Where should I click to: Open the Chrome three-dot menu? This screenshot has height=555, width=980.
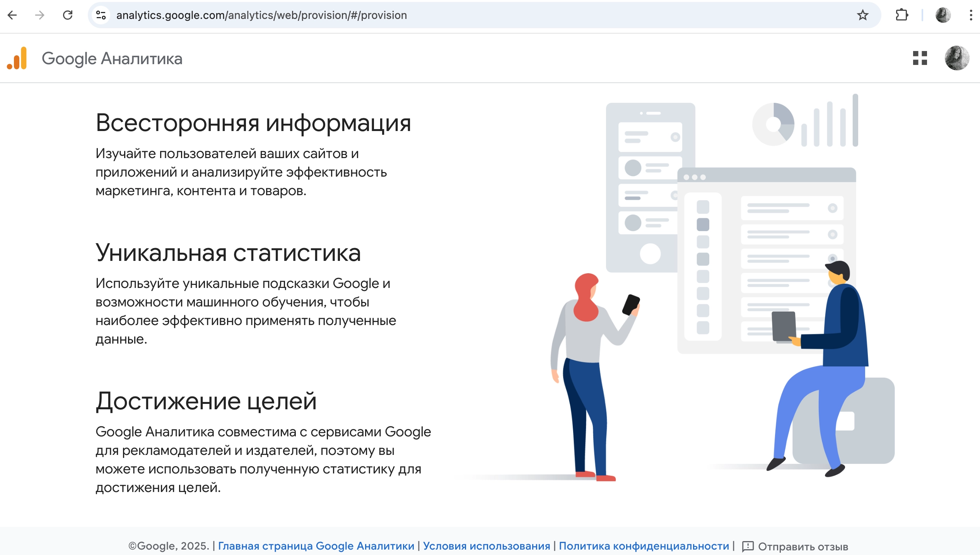click(x=971, y=15)
